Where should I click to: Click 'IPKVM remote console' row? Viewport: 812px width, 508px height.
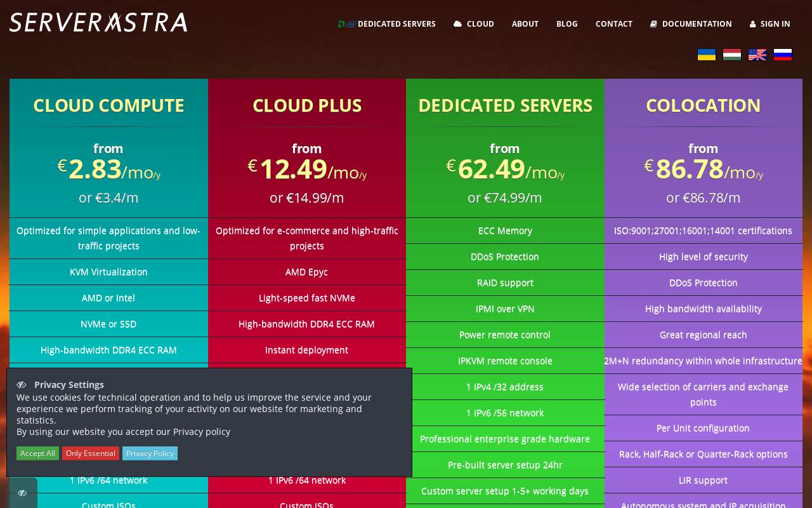[505, 361]
